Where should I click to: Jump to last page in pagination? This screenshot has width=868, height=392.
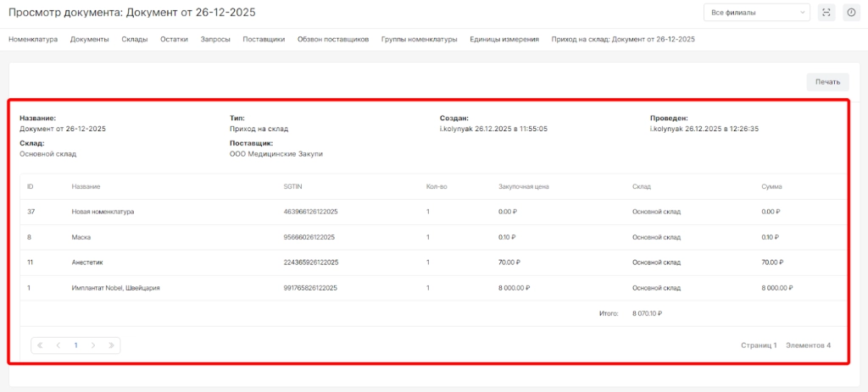click(111, 345)
